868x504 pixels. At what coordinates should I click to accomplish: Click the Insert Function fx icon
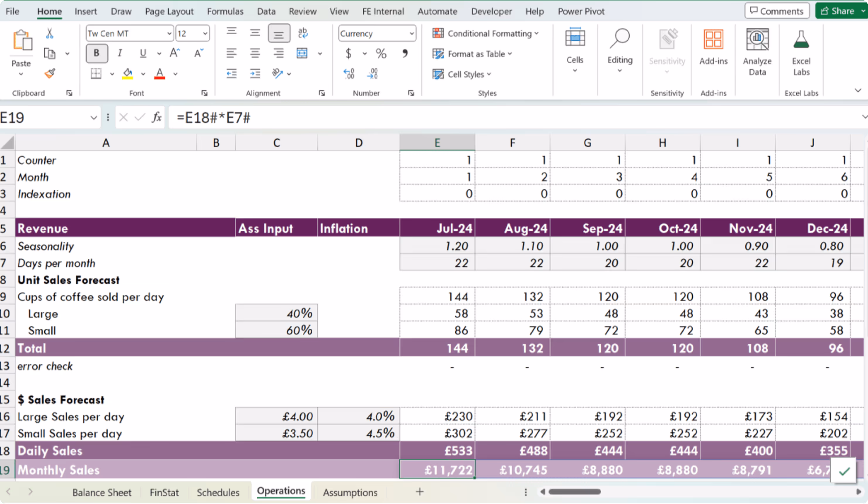(x=157, y=118)
